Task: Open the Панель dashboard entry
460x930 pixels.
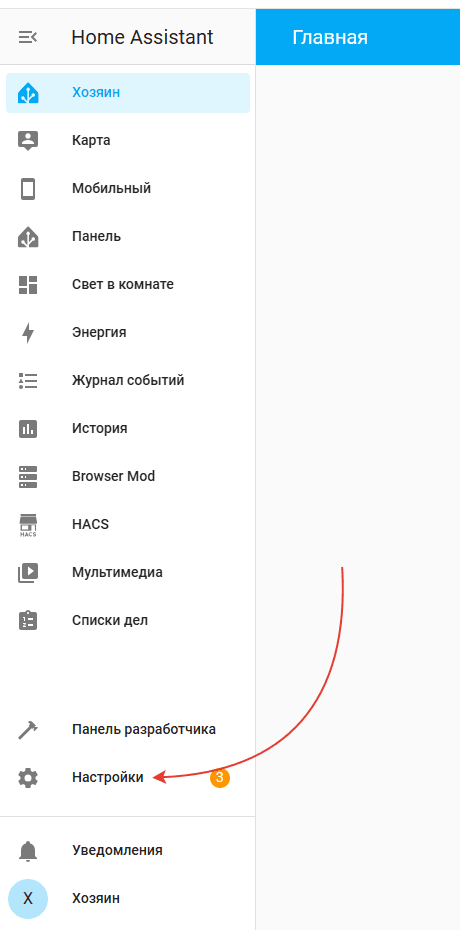Action: tap(128, 236)
